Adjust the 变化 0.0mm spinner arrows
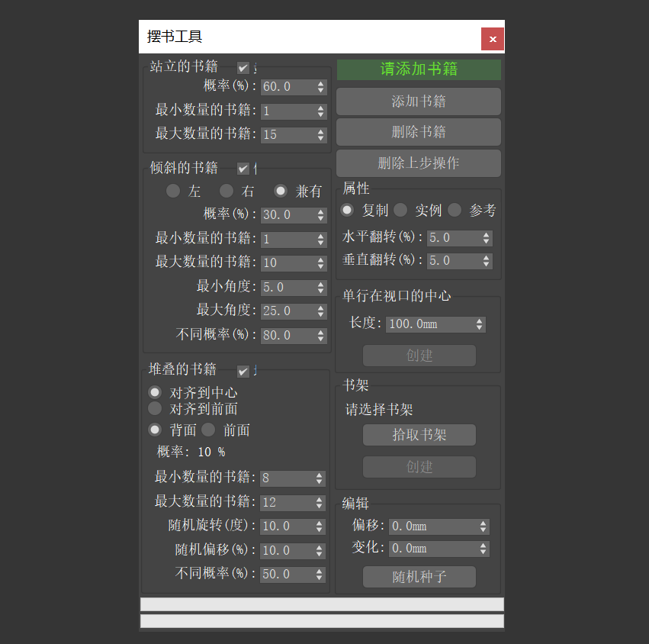Screen dimensions: 649x644 pyautogui.click(x=483, y=549)
